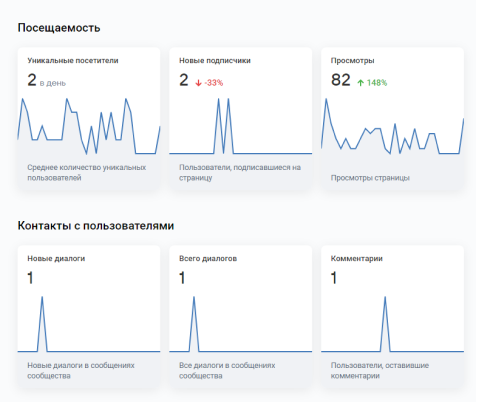Select the Всего диалогов card title

coord(208,259)
